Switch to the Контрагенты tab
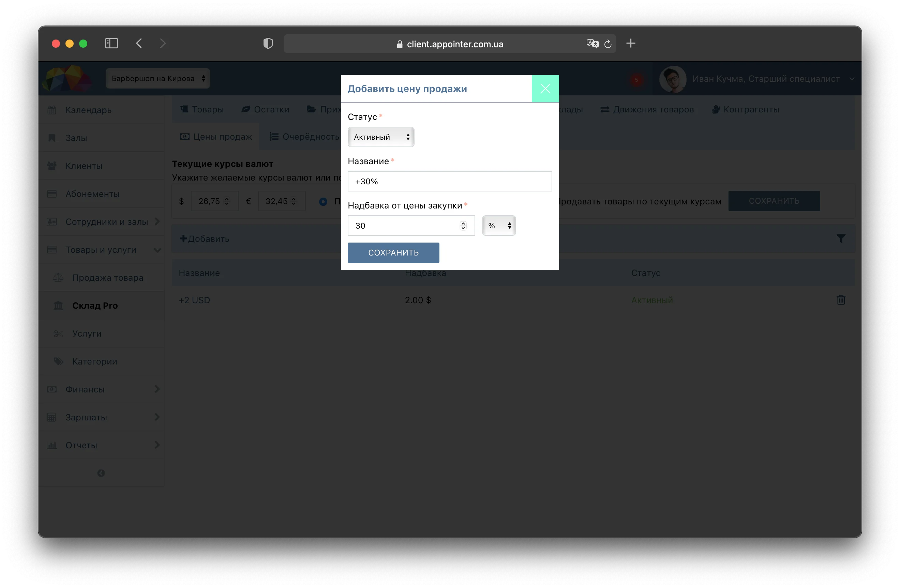 pyautogui.click(x=745, y=109)
